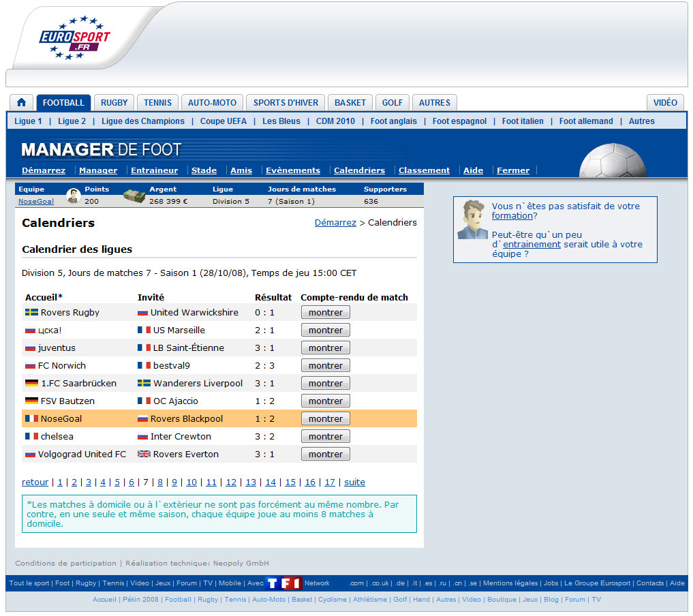Open the Stade page

click(204, 170)
